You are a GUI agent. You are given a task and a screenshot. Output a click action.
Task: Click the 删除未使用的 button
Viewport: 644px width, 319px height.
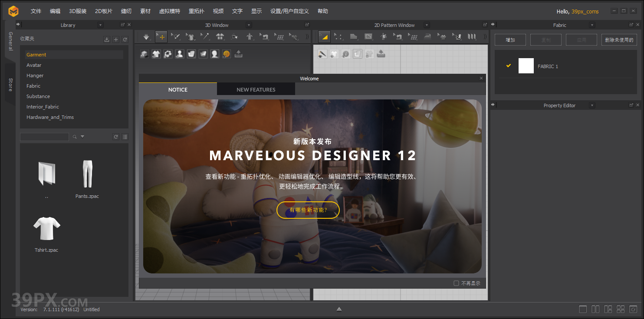619,40
